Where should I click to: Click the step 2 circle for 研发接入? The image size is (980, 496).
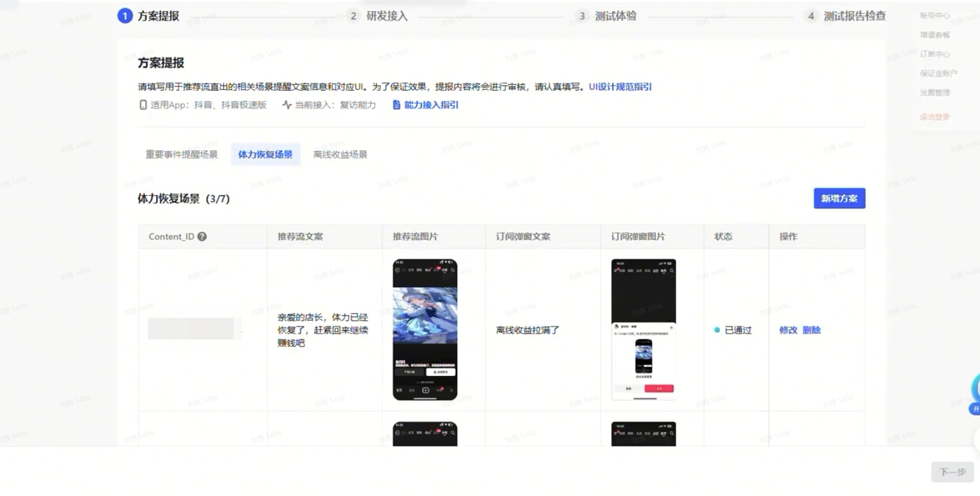(353, 16)
